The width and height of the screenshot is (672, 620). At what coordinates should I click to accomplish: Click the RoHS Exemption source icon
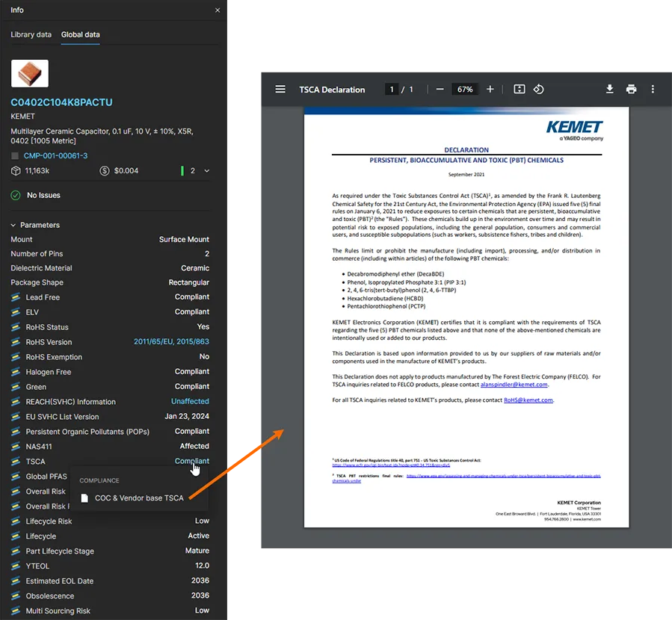(x=16, y=357)
